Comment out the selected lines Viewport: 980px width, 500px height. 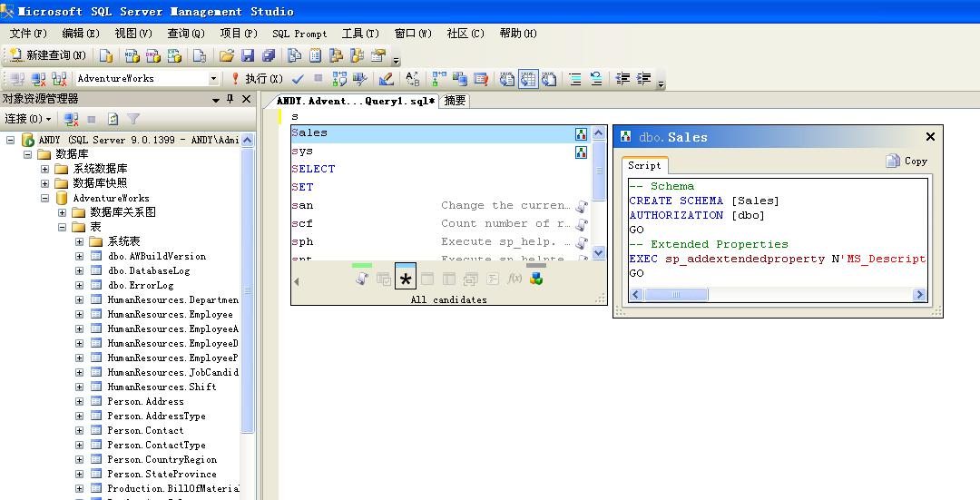click(x=575, y=79)
